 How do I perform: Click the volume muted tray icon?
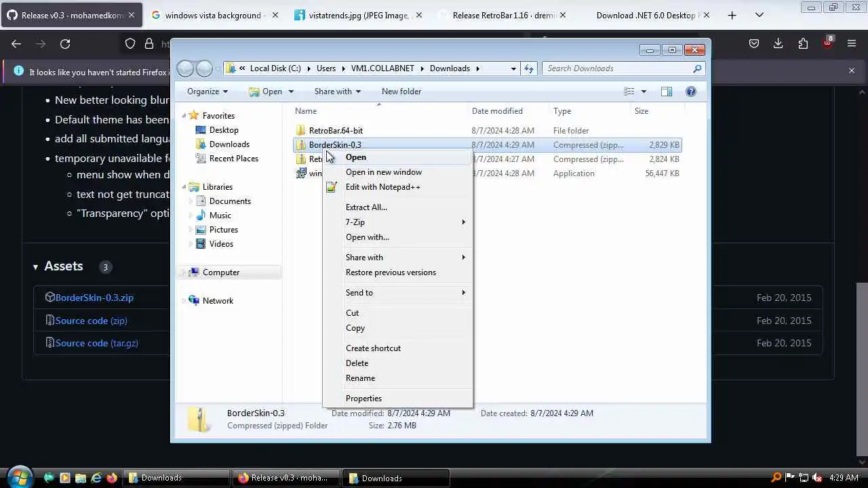pyautogui.click(x=817, y=478)
